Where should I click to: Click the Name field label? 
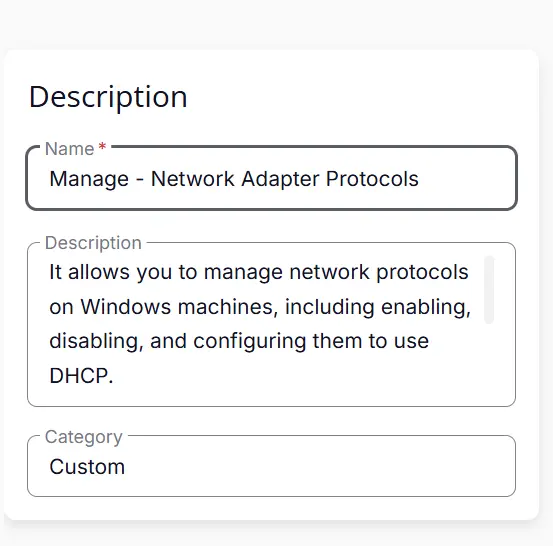tap(69, 148)
